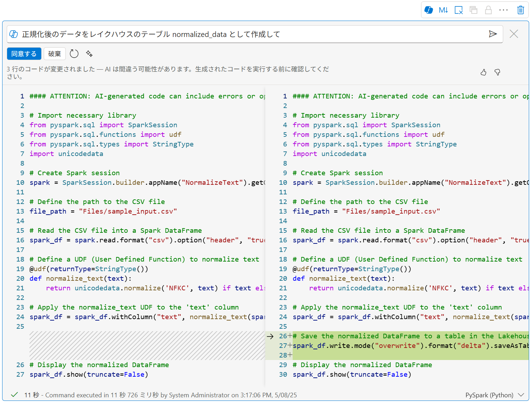This screenshot has width=532, height=403.
Task: Click left pane line 7 import unicodedata
Action: pos(66,154)
